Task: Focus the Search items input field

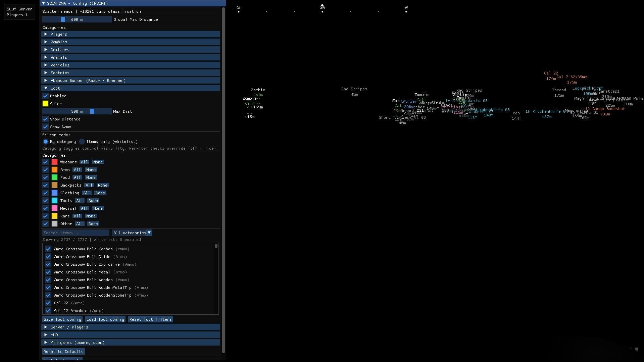Action: (x=76, y=233)
